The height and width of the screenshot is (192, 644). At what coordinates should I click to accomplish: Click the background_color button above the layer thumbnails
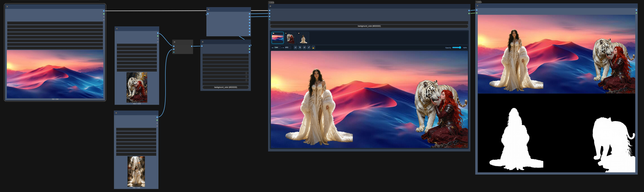click(369, 26)
